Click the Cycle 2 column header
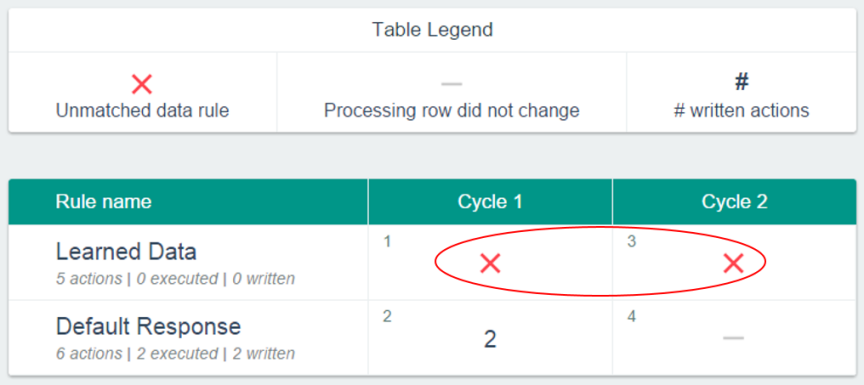This screenshot has width=864, height=385. click(735, 202)
